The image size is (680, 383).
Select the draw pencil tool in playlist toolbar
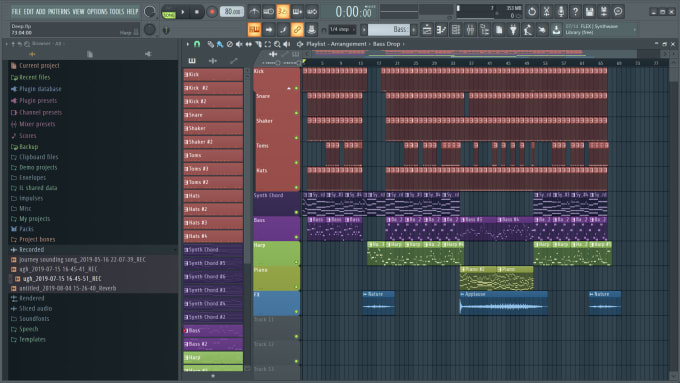211,44
